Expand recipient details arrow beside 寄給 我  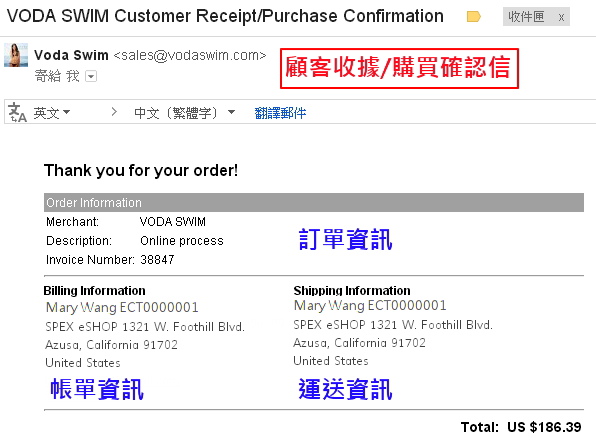coord(91,76)
